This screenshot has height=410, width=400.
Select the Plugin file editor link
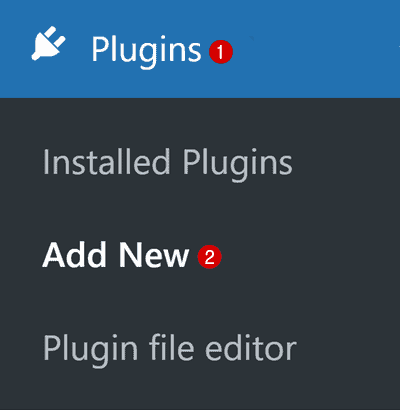(170, 349)
